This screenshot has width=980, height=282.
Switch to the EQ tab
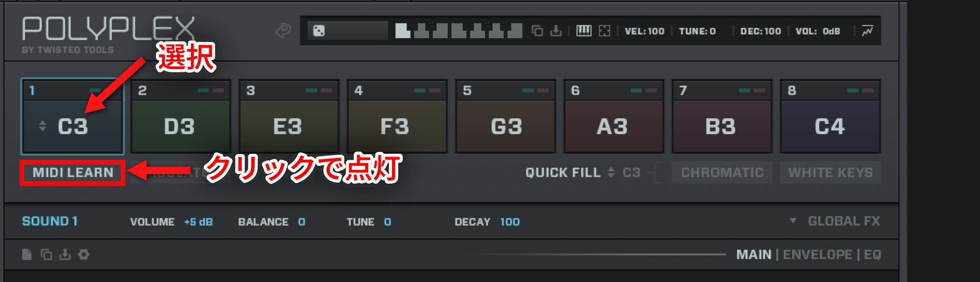click(x=872, y=254)
